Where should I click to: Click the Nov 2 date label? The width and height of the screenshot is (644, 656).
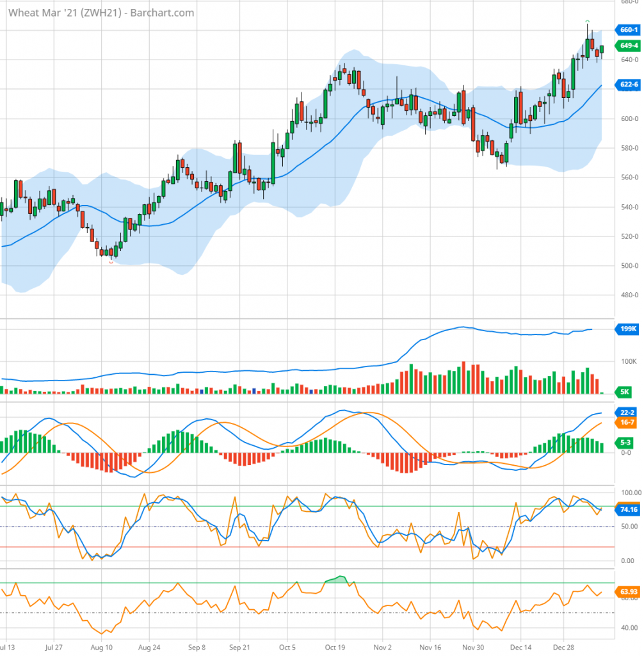click(x=383, y=647)
